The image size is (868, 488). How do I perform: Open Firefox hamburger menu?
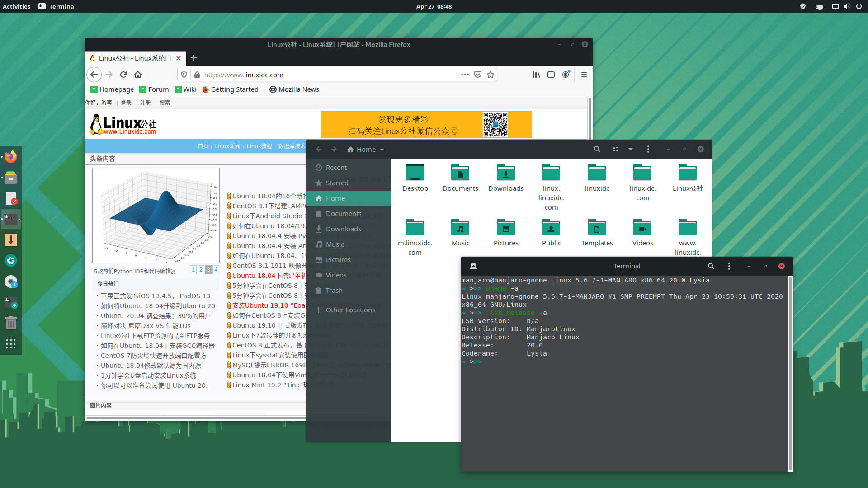tap(584, 75)
